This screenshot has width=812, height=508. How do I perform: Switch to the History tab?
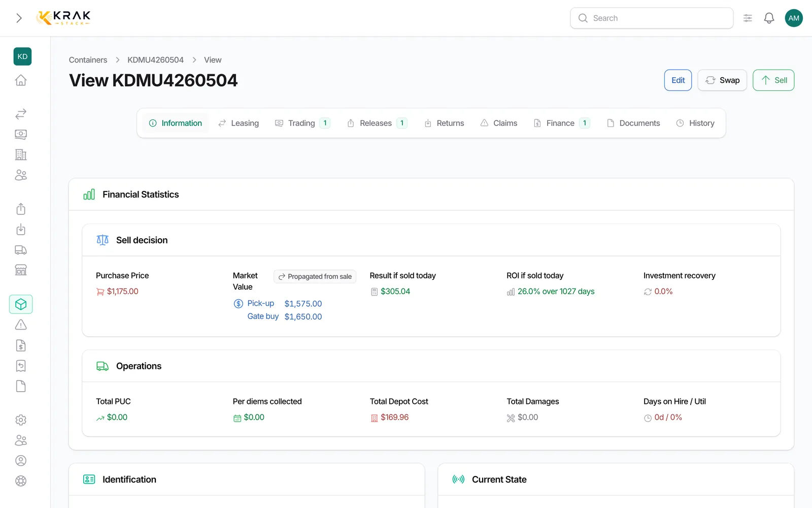[x=695, y=123]
